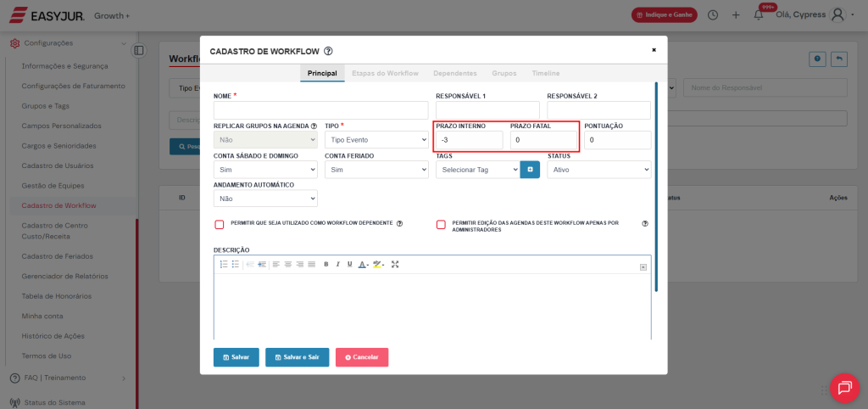The height and width of the screenshot is (409, 868).
Task: Insert a numbered list in Descrição editor
Action: coord(224,265)
